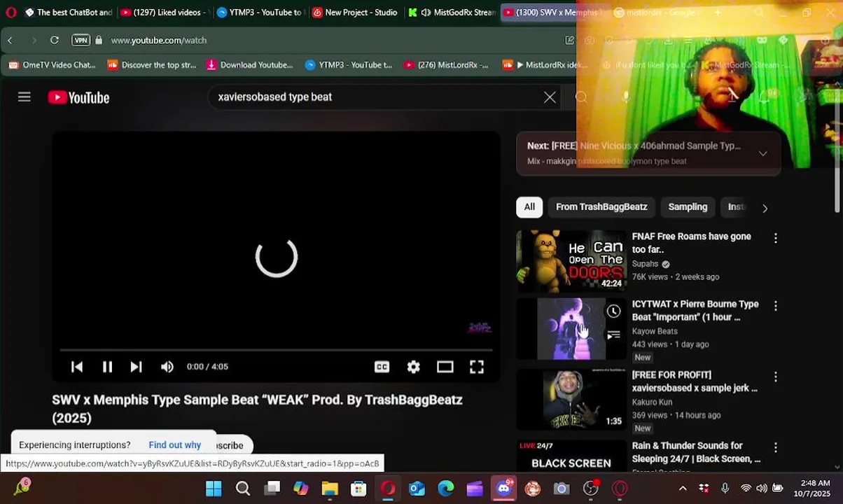Switch to the YTMP3 browser tab
The image size is (843, 504).
pos(259,13)
